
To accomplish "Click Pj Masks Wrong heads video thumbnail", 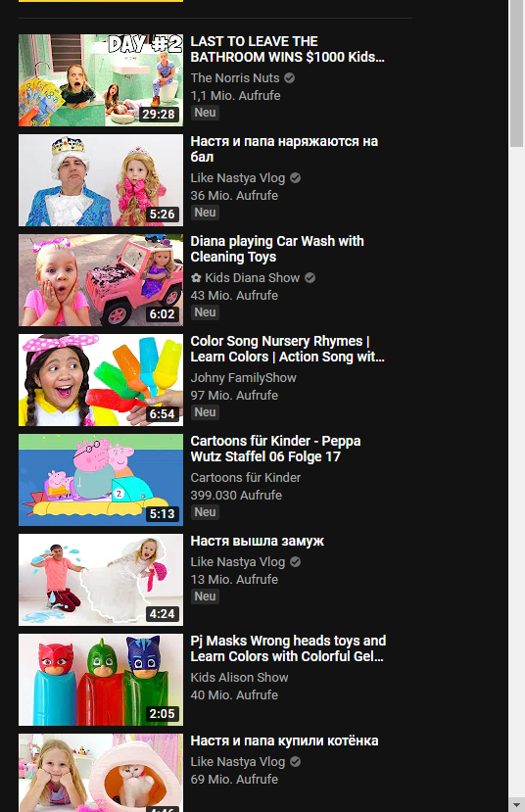I will (x=101, y=680).
